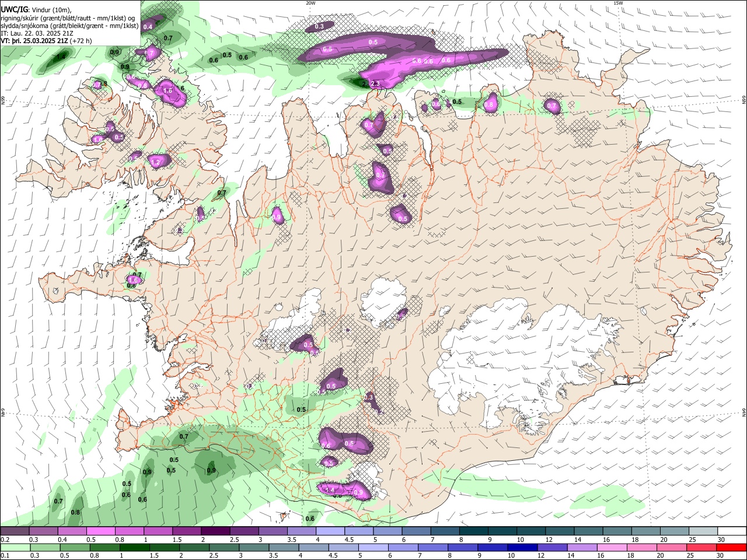Image resolution: width=747 pixels, height=560 pixels.
Task: Select the 'IT: Lau. 22. 03. 2025 21Z' line
Action: coord(37,33)
